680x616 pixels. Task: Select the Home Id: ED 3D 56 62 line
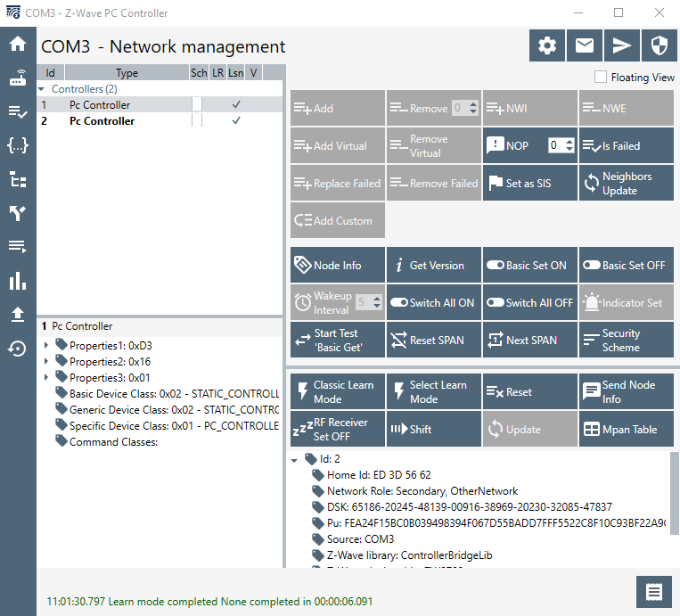tap(379, 474)
